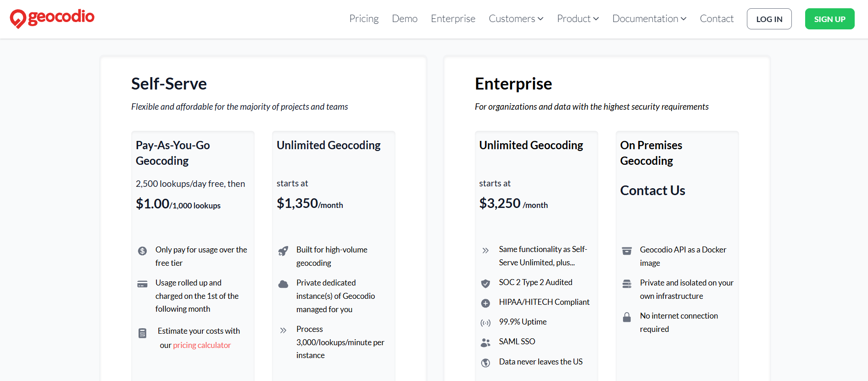Click the Self-Serve heading
This screenshot has width=868, height=381.
click(169, 84)
